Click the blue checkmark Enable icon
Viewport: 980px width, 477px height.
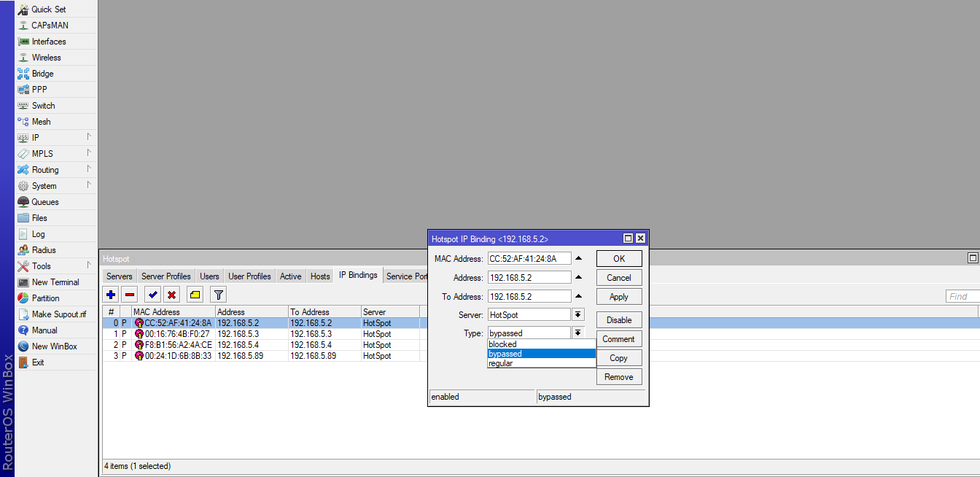[153, 295]
